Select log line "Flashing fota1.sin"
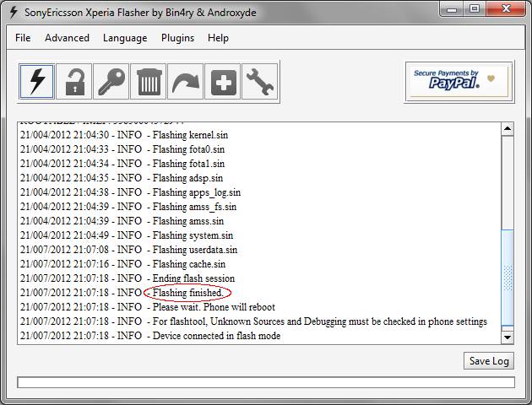 122,164
